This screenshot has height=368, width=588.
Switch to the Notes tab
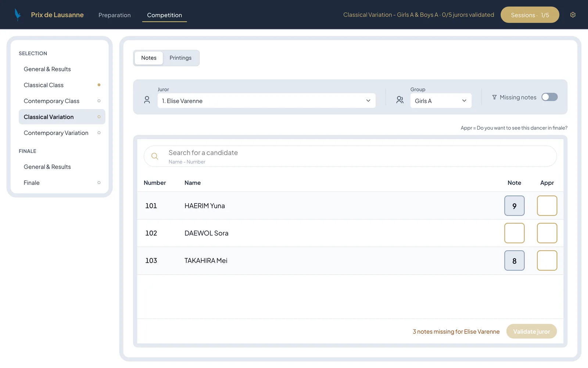(149, 58)
